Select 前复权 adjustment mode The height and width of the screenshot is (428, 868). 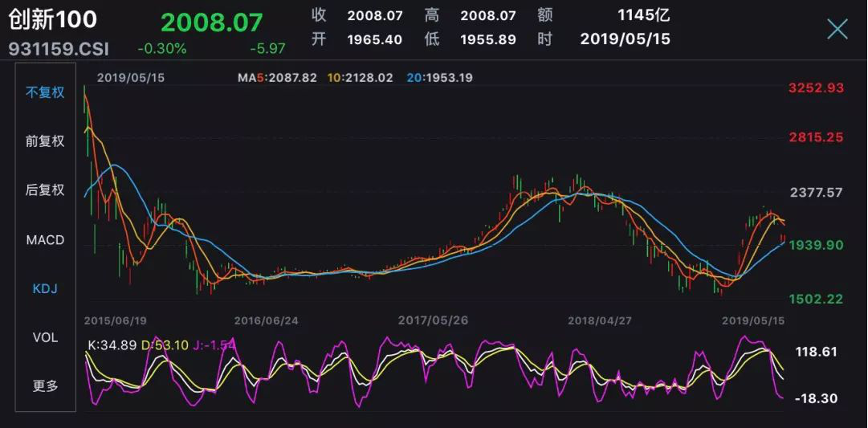(x=45, y=141)
